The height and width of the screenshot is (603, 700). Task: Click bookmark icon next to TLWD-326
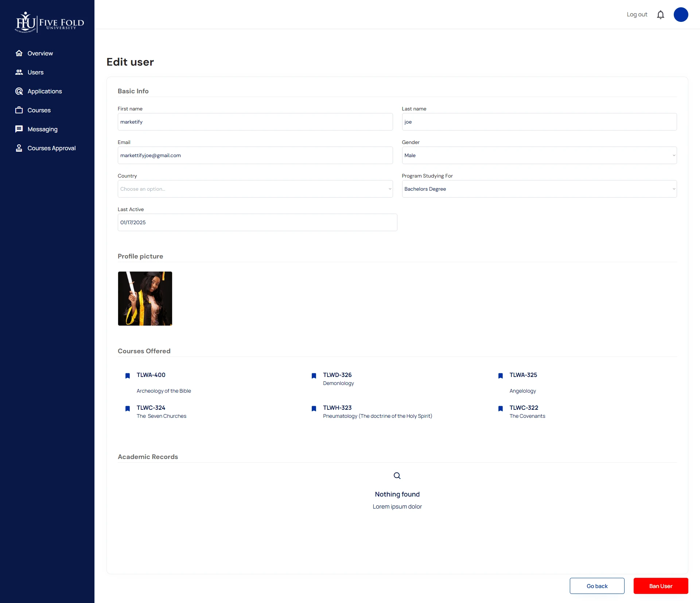click(314, 376)
